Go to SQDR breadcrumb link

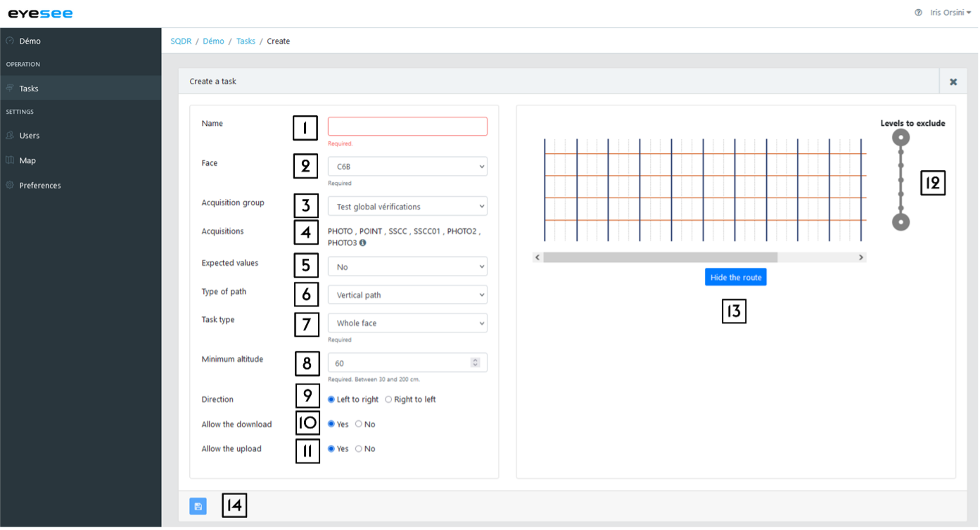coord(181,41)
